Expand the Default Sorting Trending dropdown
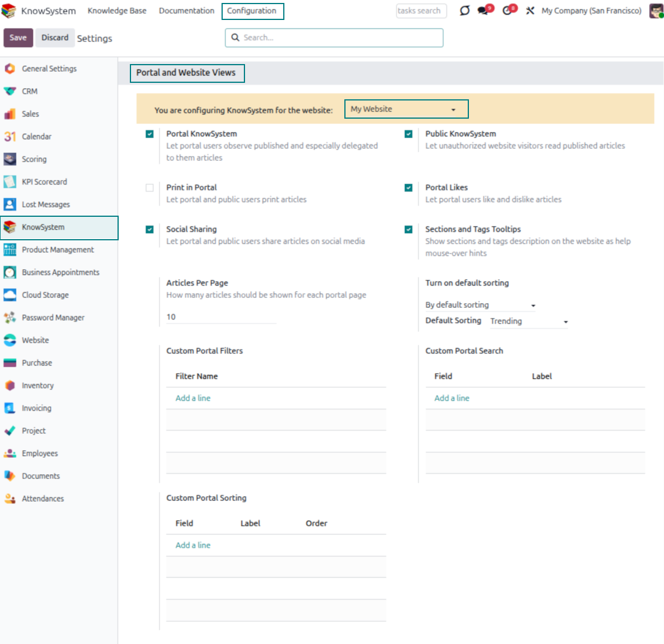664x644 pixels. point(528,321)
